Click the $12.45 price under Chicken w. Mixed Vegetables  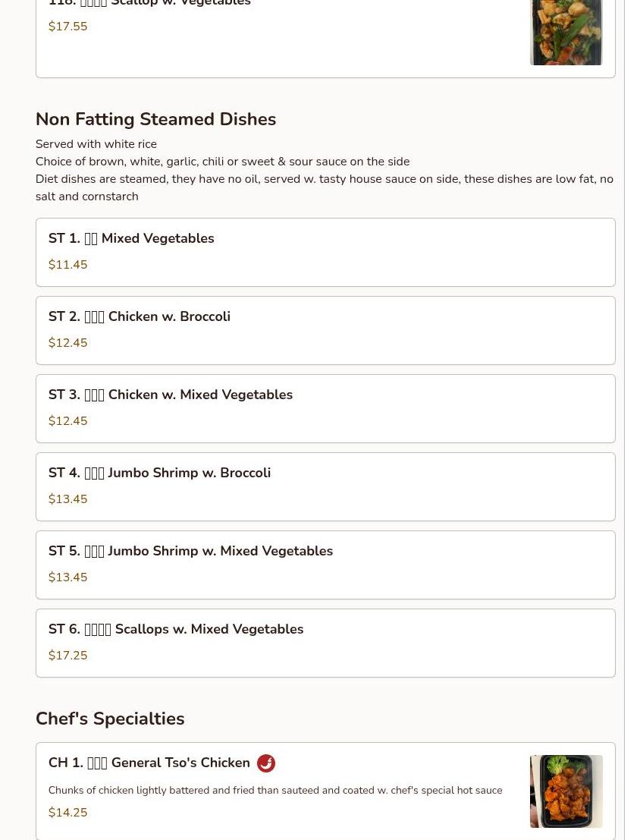tap(67, 421)
